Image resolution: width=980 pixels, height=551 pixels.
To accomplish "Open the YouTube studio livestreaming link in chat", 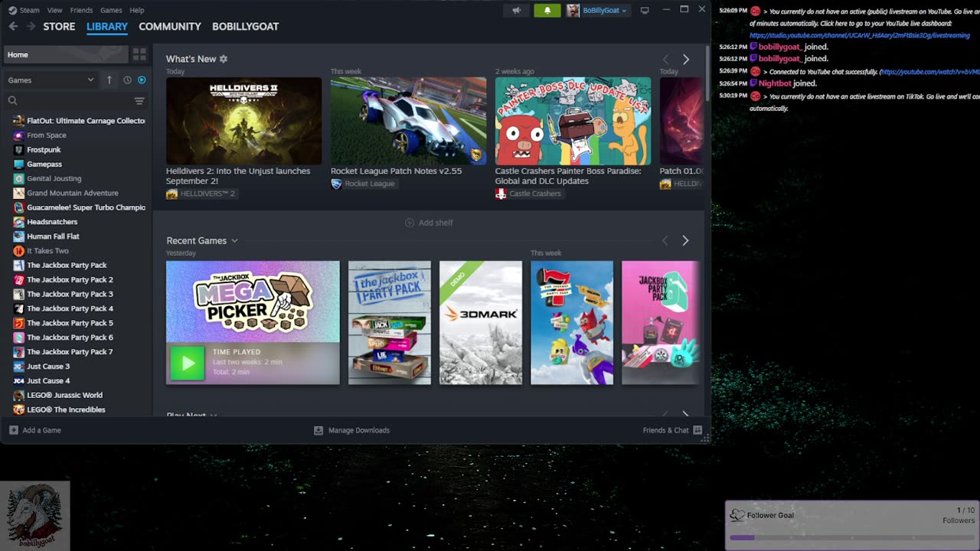I will click(x=860, y=35).
